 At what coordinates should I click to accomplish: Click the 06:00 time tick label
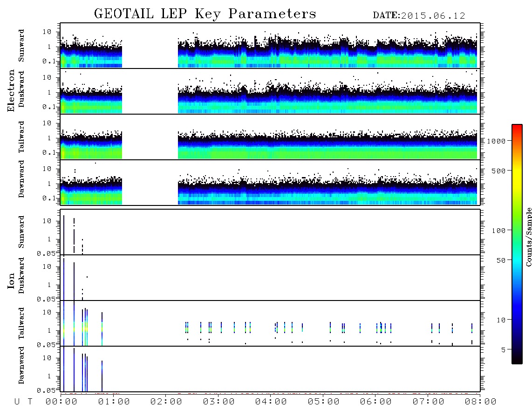click(x=376, y=402)
